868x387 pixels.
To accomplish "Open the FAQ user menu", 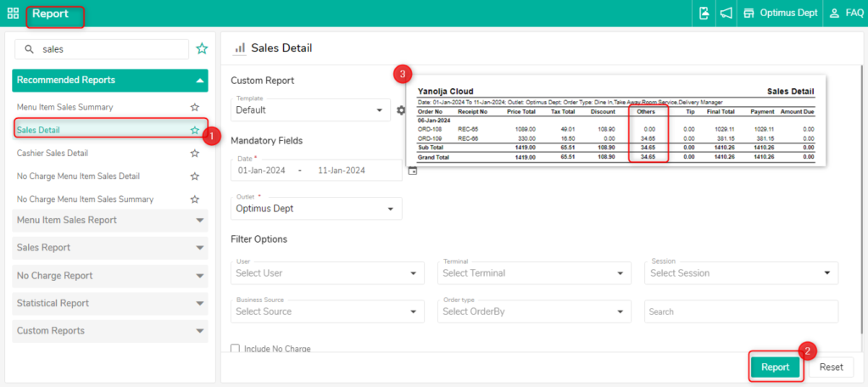I will [x=846, y=14].
